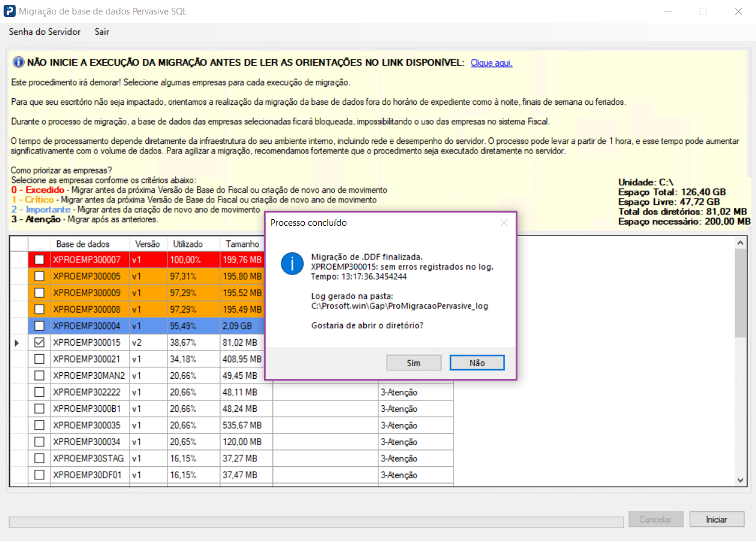Close the Processo concluído dialog

click(504, 223)
